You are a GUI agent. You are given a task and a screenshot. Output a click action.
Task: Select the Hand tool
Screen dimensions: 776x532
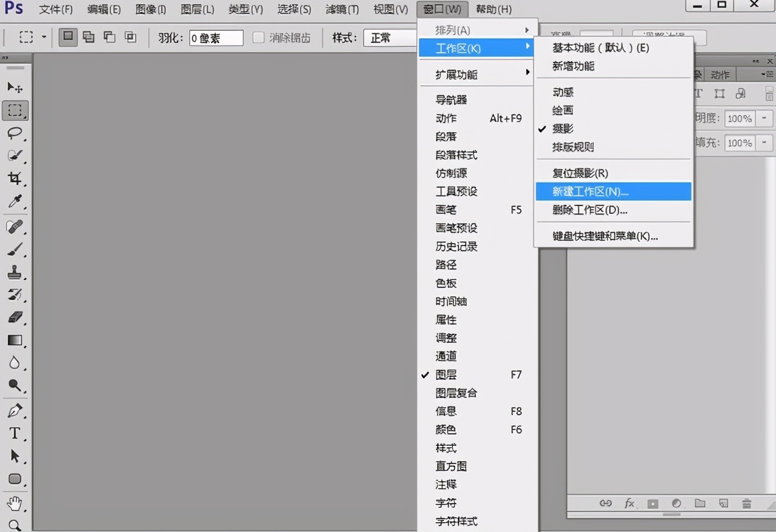(x=16, y=503)
